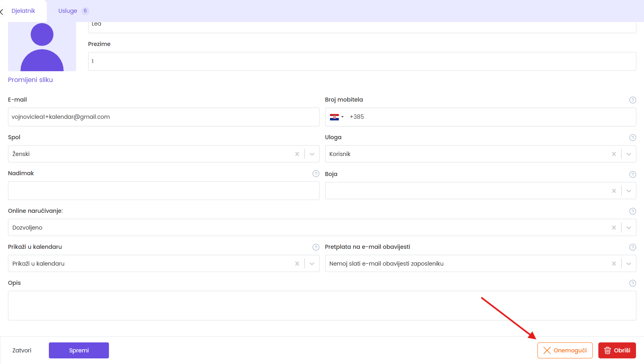Click the Promijeni sliku link

30,80
